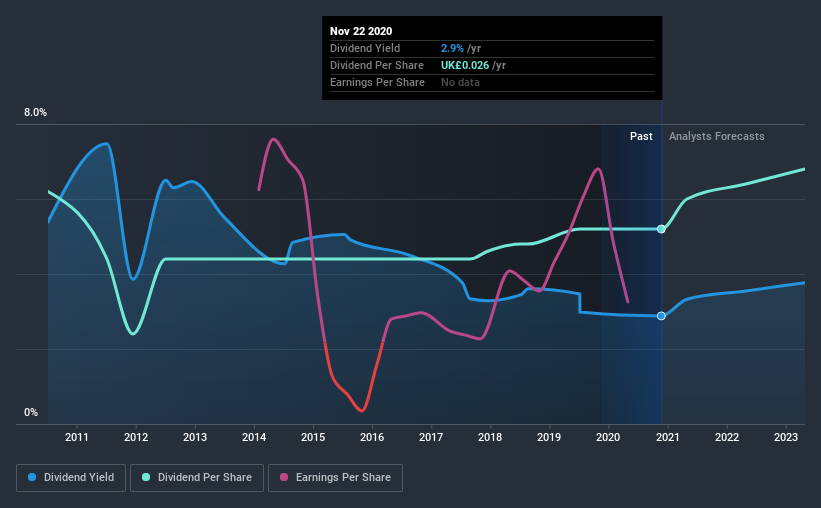Click the 2018 x-axis label
The image size is (821, 508).
click(x=490, y=437)
